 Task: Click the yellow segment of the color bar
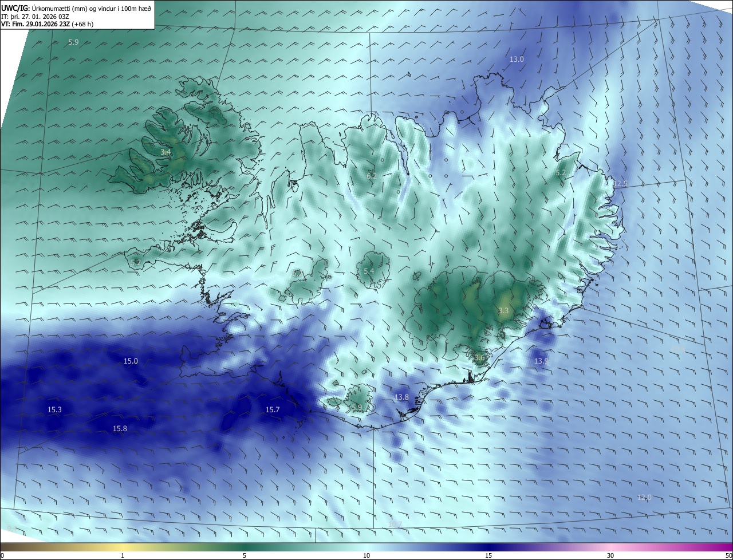[x=123, y=547]
